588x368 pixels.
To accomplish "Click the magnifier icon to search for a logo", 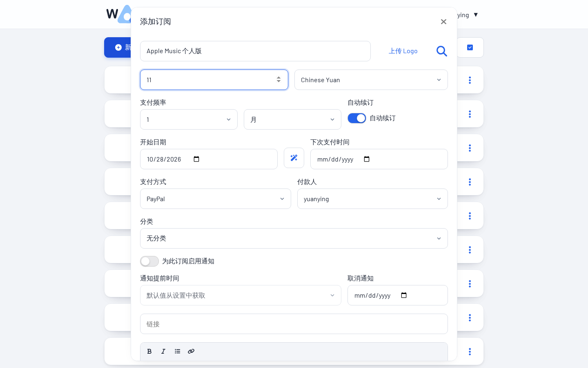I will click(442, 51).
